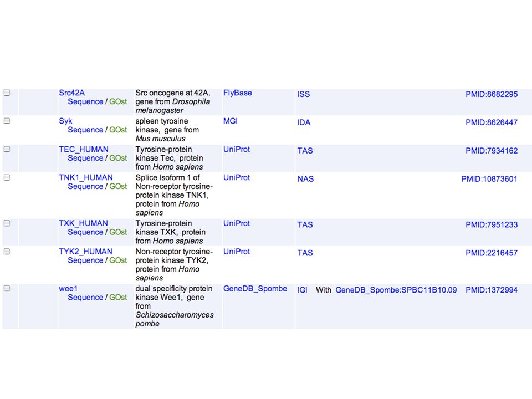Screen dimensions: 532x399
Task: Open reference PMID:10873601
Action: tap(489, 178)
